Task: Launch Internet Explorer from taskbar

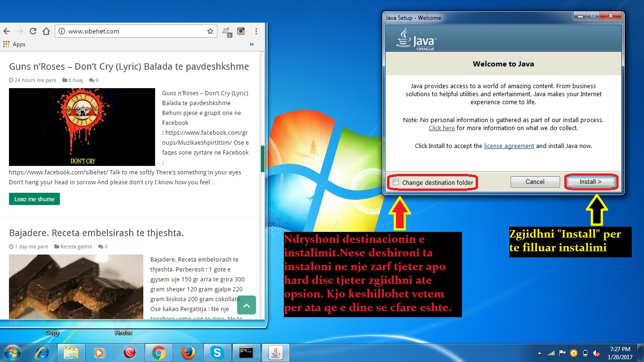Action: 42,353
